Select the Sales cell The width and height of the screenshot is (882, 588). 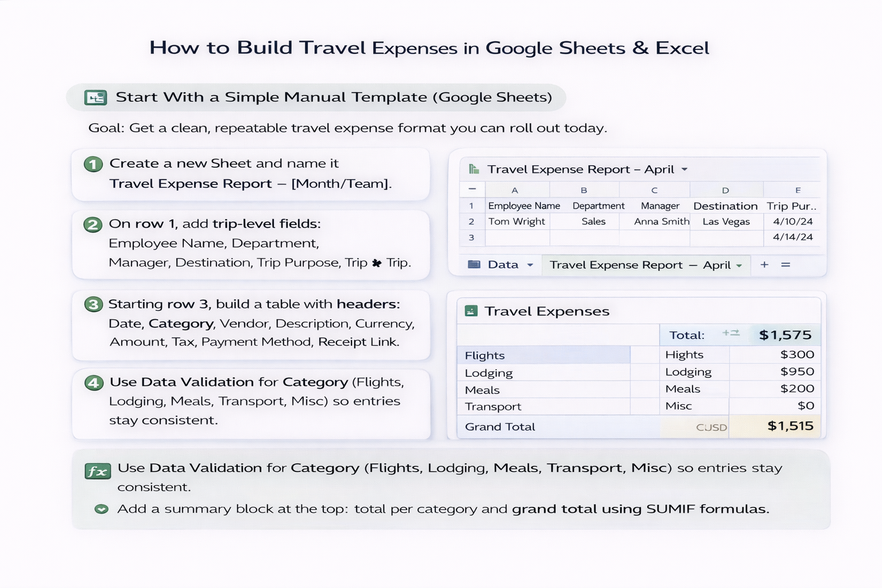593,222
